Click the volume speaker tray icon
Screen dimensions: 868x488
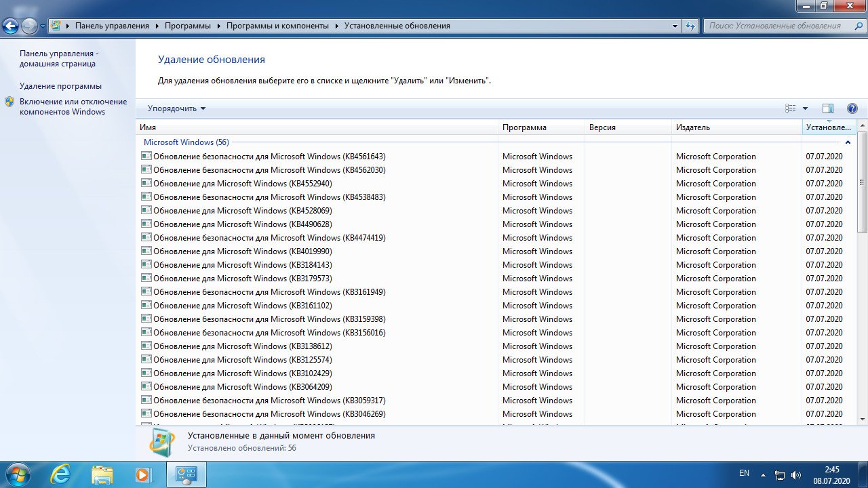tap(796, 474)
